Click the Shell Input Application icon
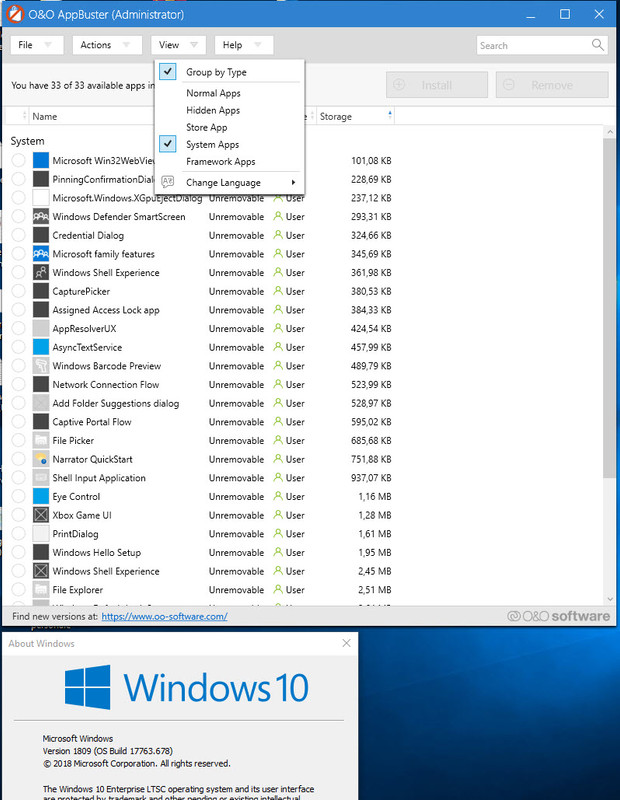620x800 pixels. pos(41,478)
